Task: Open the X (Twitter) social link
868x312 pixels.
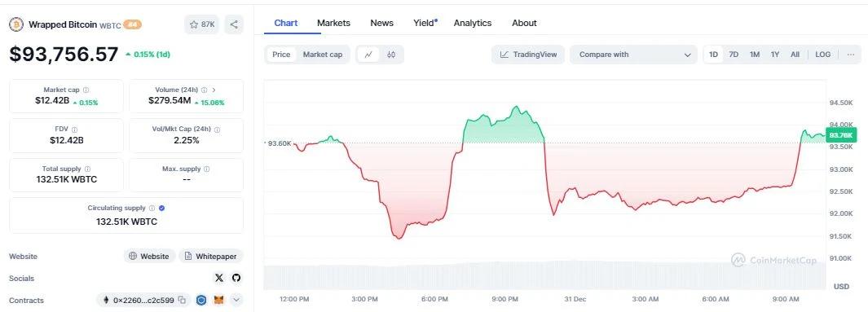Action: tap(218, 279)
